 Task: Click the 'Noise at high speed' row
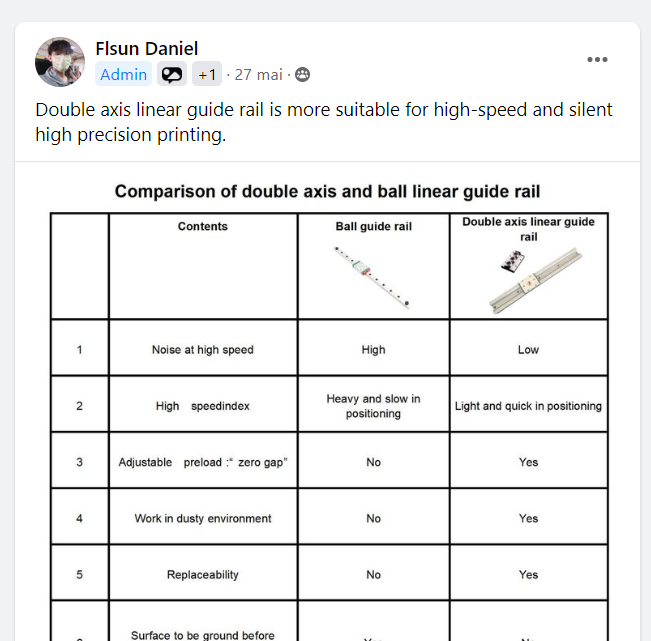click(x=203, y=350)
